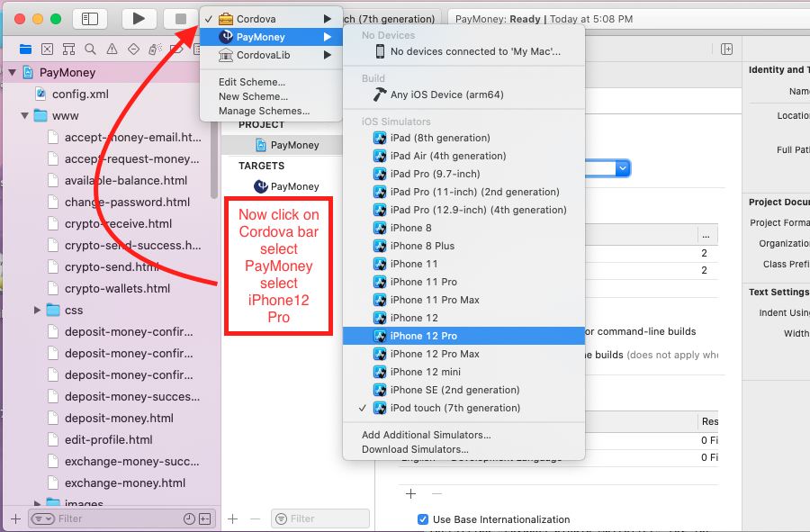Collapse the PayMoney project root

pyautogui.click(x=12, y=73)
